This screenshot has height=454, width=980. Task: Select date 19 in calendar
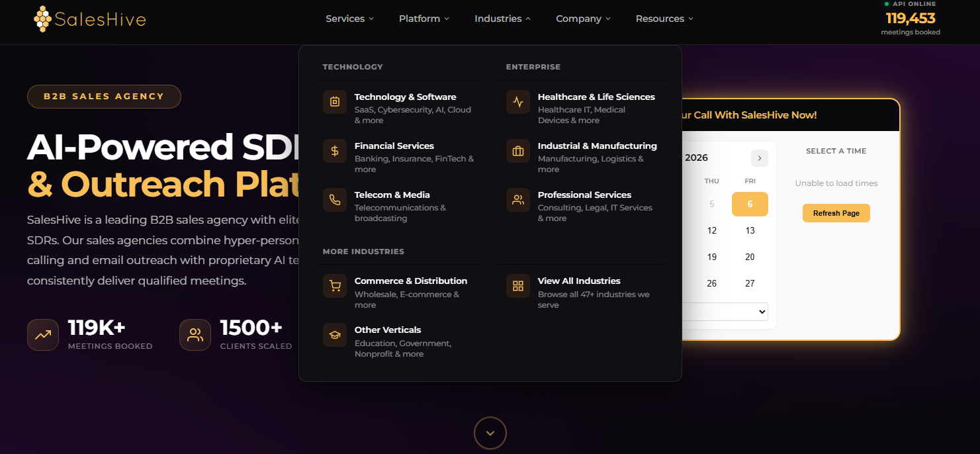(x=712, y=257)
